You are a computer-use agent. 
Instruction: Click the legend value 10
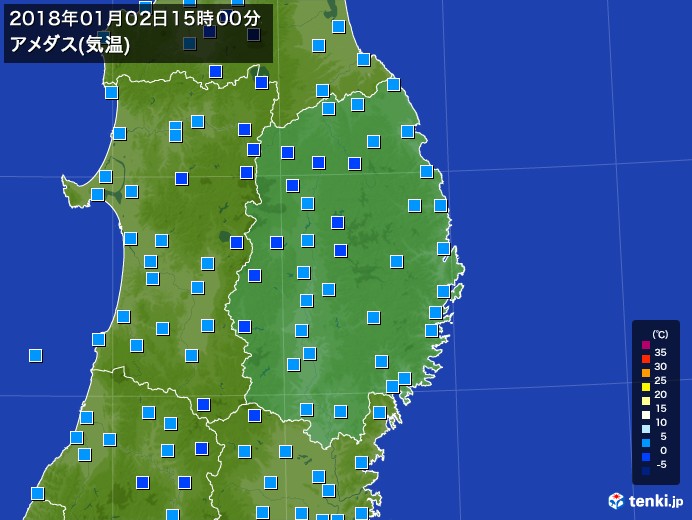click(661, 422)
